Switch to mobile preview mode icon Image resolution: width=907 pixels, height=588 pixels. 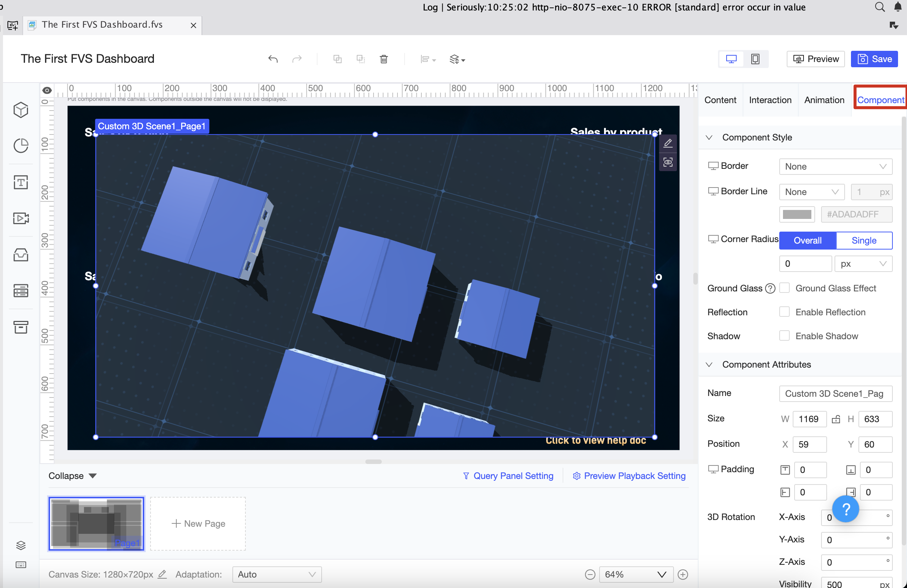click(755, 59)
